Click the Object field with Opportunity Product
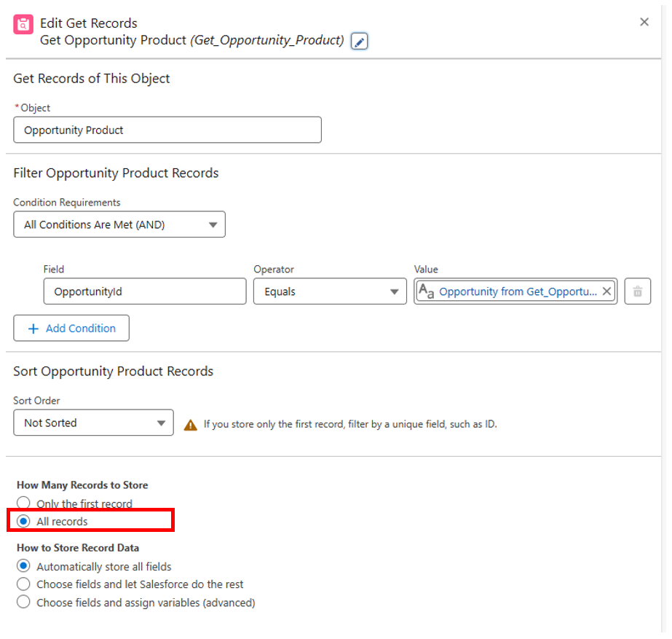Screen dimensions: 672x639 [x=167, y=130]
